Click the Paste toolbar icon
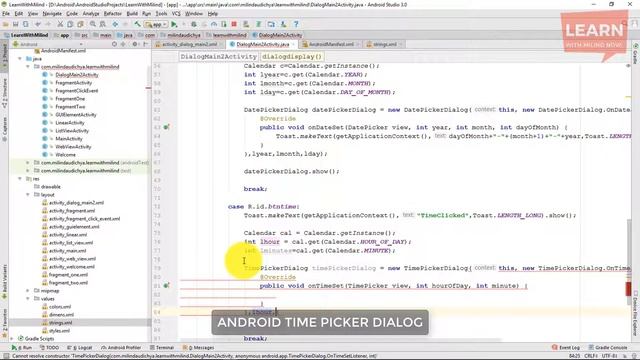The image size is (640, 360). click(80, 24)
